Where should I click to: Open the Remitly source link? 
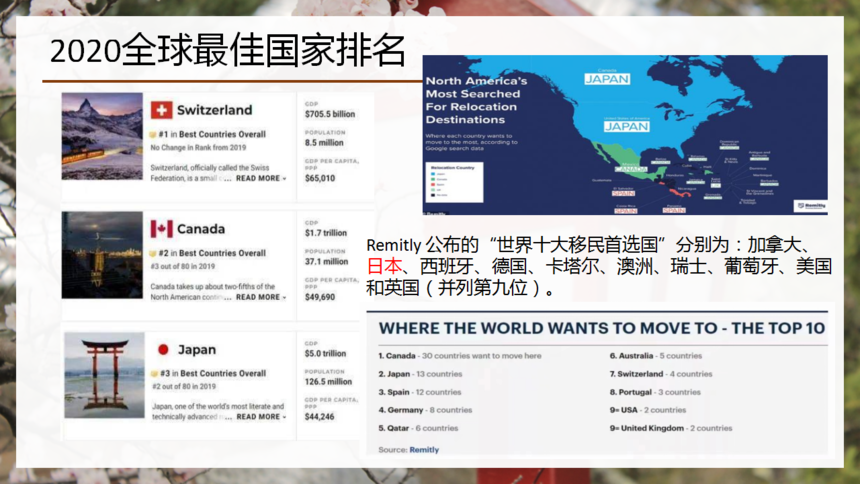[x=424, y=449]
